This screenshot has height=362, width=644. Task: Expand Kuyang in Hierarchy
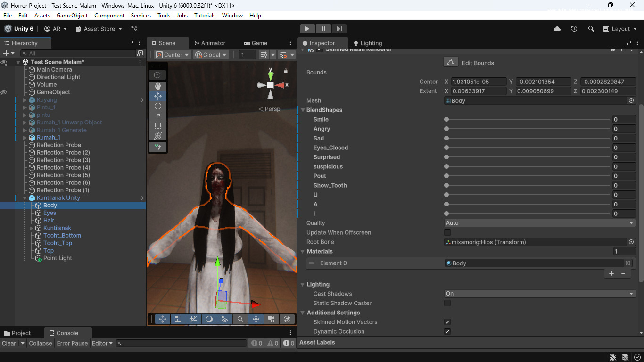(25, 100)
